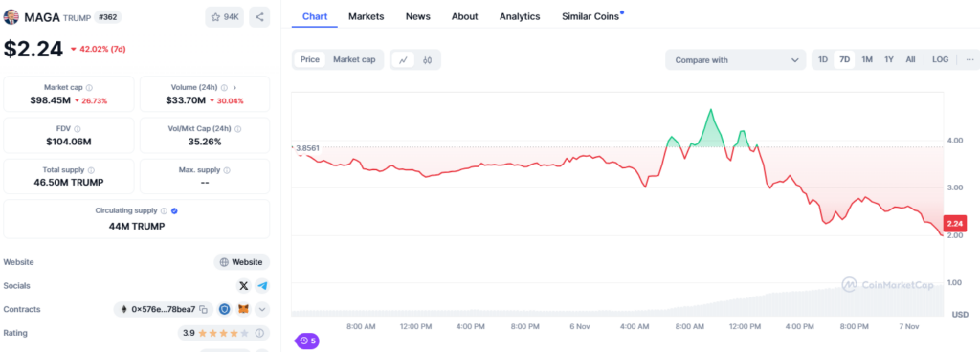Open the Telegram social link

(x=262, y=286)
